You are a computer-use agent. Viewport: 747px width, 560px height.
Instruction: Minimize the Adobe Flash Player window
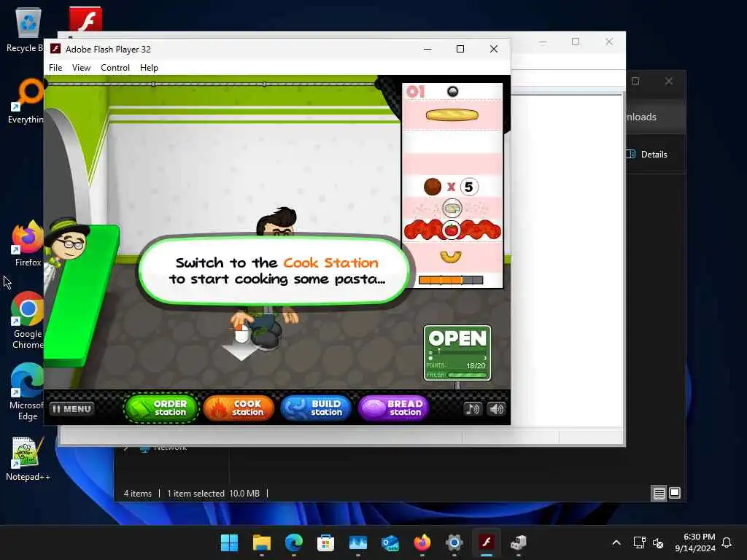(427, 49)
